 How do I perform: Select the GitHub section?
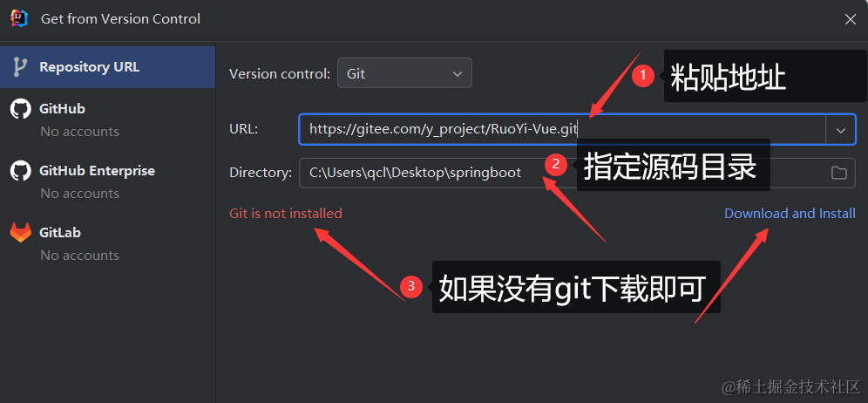pyautogui.click(x=107, y=120)
